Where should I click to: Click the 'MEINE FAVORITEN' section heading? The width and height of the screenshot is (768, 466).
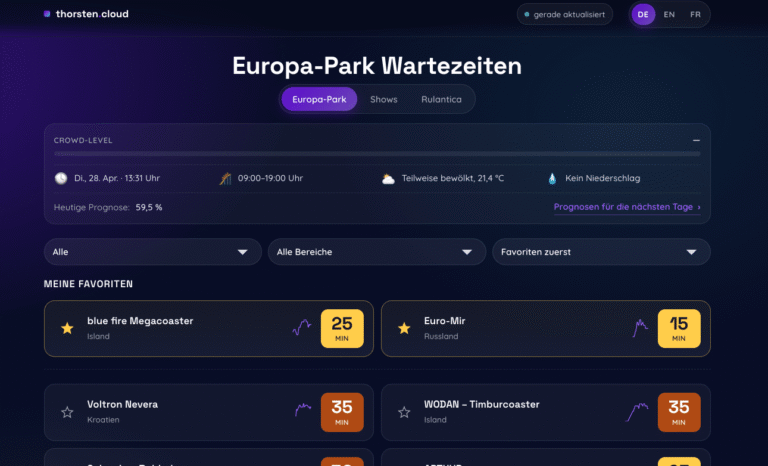pyautogui.click(x=88, y=284)
